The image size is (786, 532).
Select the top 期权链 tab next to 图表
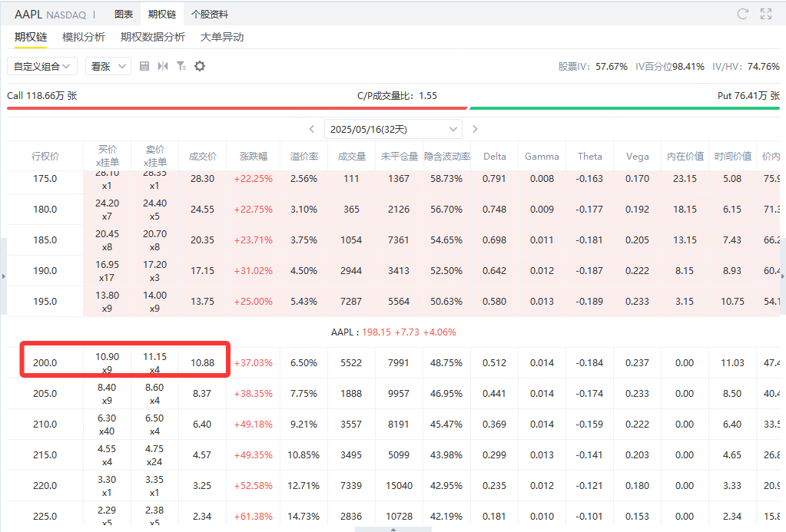pyautogui.click(x=162, y=15)
